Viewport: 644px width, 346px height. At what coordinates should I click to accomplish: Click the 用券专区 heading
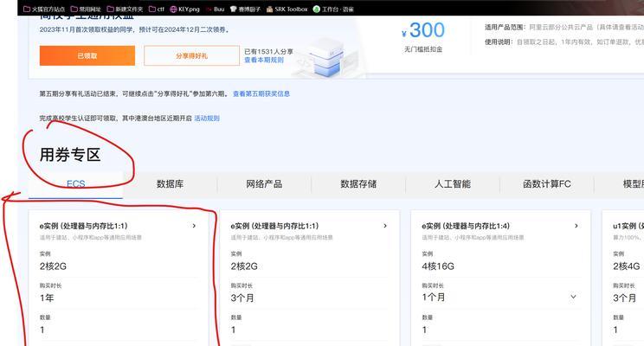click(70, 155)
